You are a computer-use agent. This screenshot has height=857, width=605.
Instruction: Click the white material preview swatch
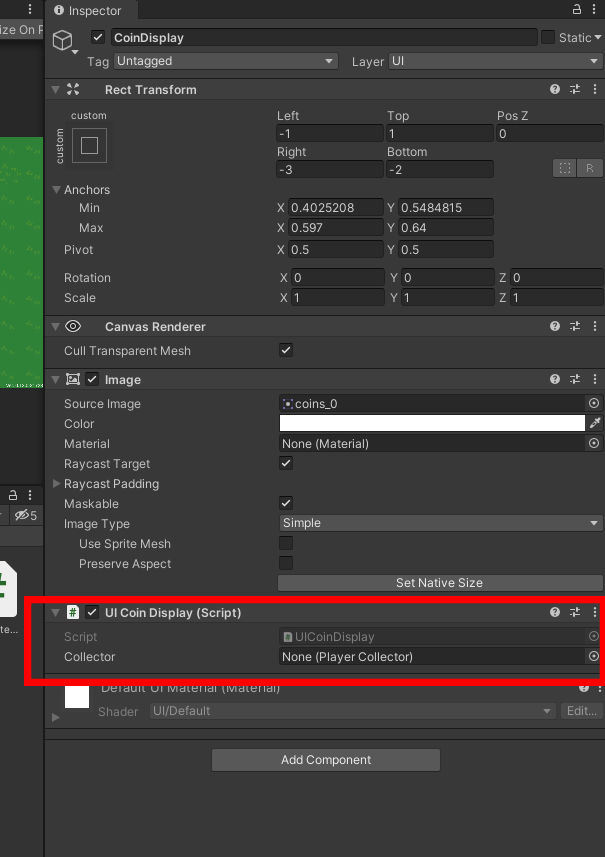point(77,697)
